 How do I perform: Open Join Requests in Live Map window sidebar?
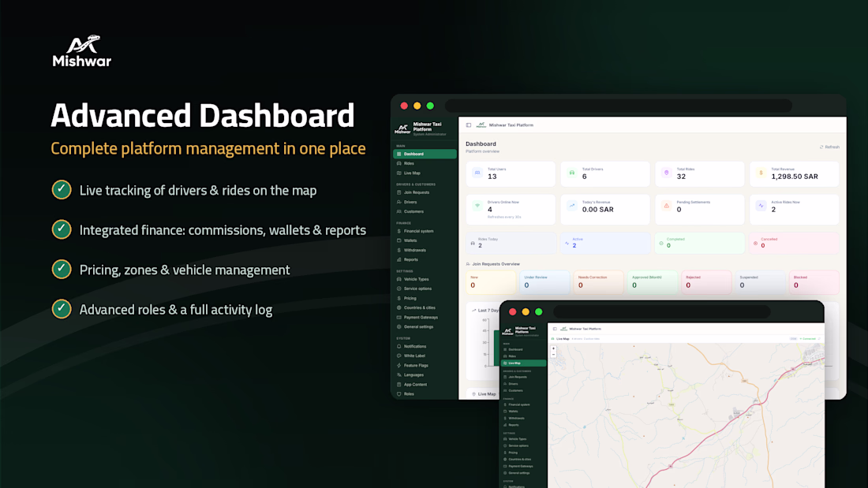pos(523,377)
